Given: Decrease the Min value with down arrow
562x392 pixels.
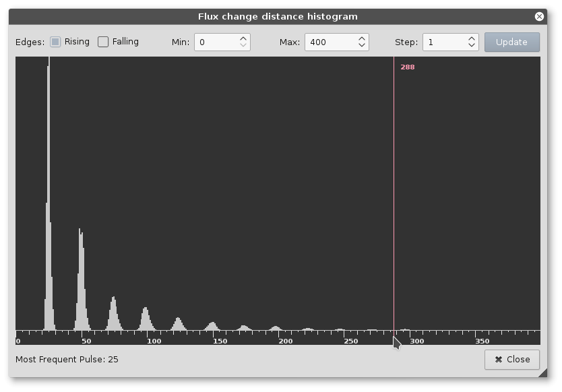Looking at the screenshot, I should [x=243, y=46].
